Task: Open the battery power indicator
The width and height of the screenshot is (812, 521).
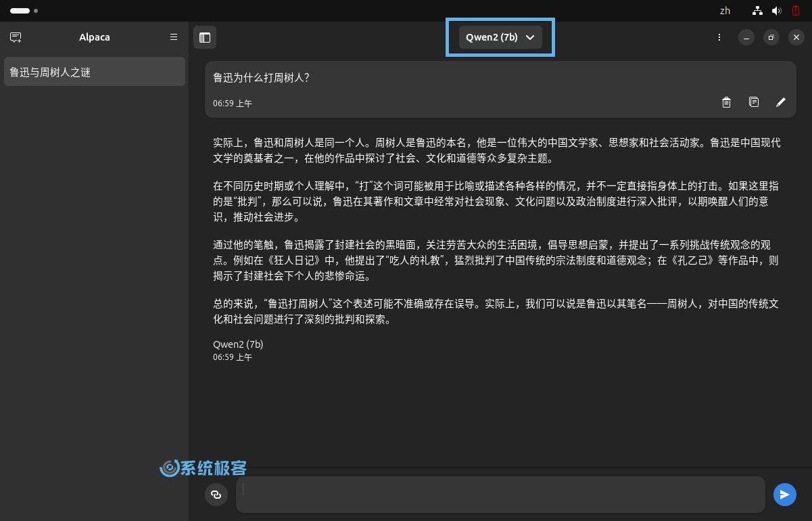Action: 796,11
